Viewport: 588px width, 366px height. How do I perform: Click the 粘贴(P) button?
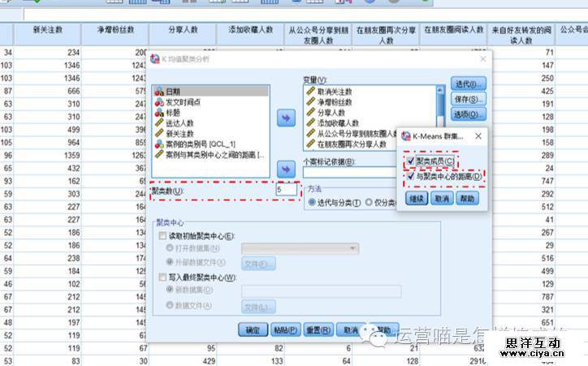[285, 330]
